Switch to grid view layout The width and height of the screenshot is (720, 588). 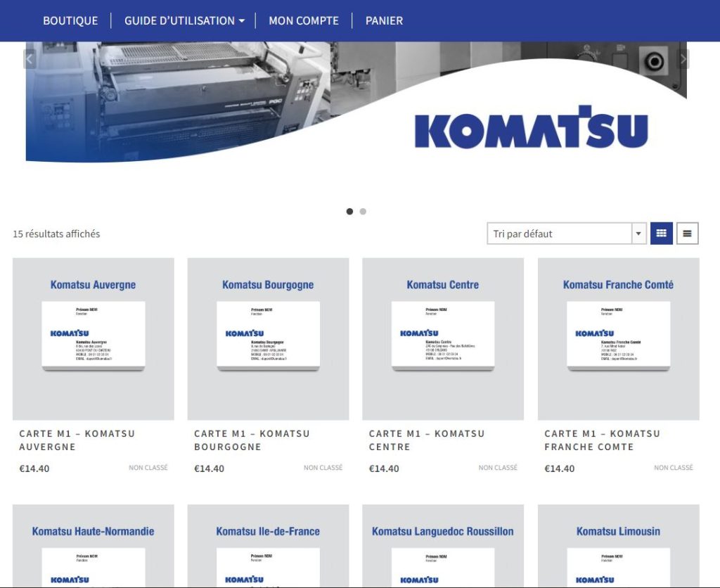pos(661,234)
